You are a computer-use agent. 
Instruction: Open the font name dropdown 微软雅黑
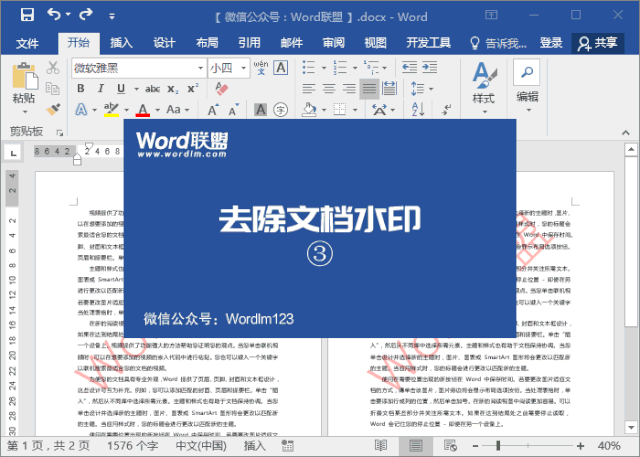[x=200, y=68]
